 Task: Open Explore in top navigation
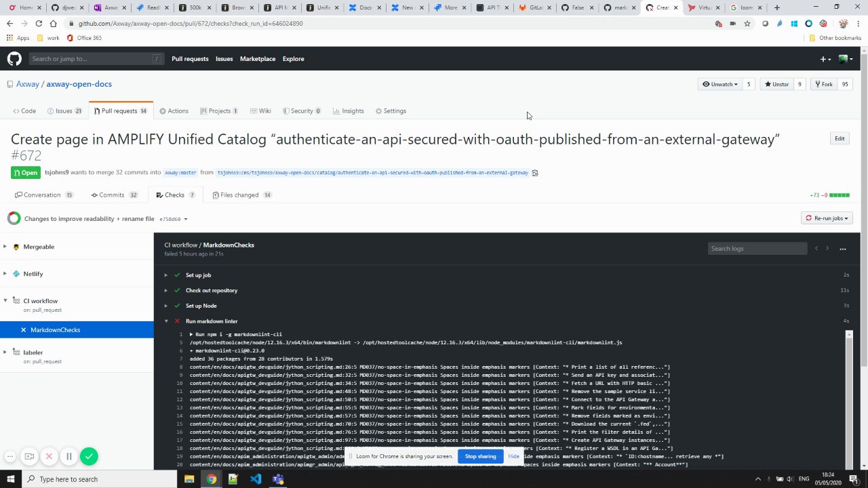(x=294, y=59)
